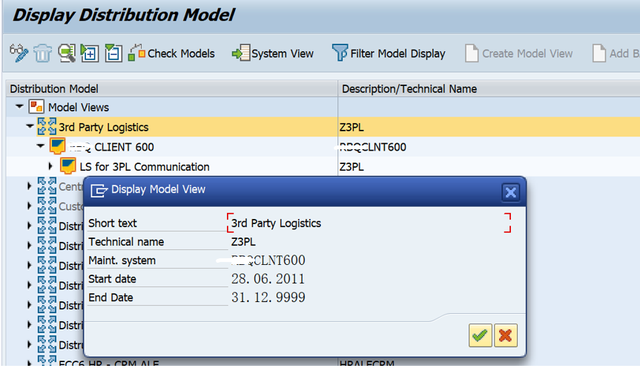
Task: Click the expand subtree plus icon
Action: point(90,53)
